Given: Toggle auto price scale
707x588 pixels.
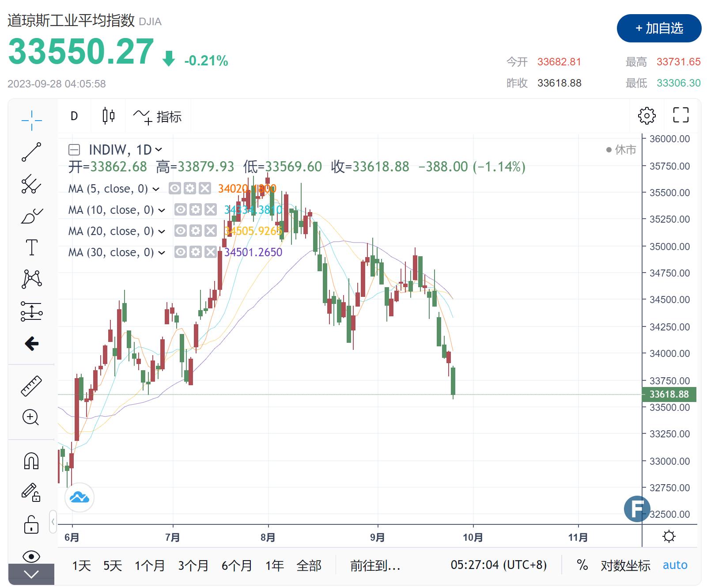Looking at the screenshot, I should pyautogui.click(x=675, y=565).
